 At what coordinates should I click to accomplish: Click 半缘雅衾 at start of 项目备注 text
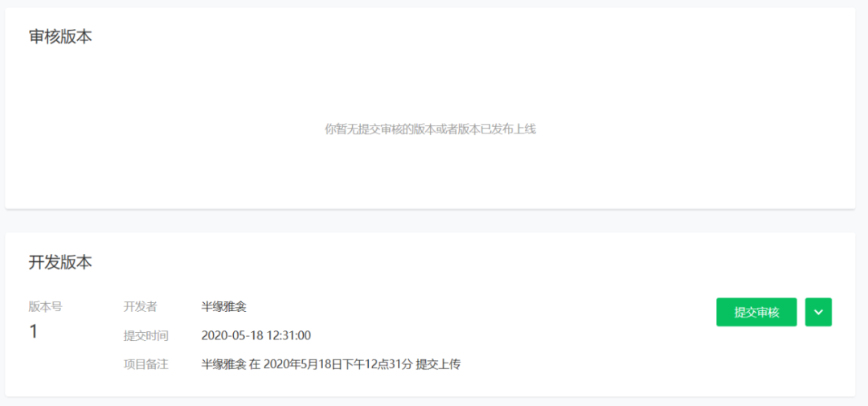click(223, 364)
